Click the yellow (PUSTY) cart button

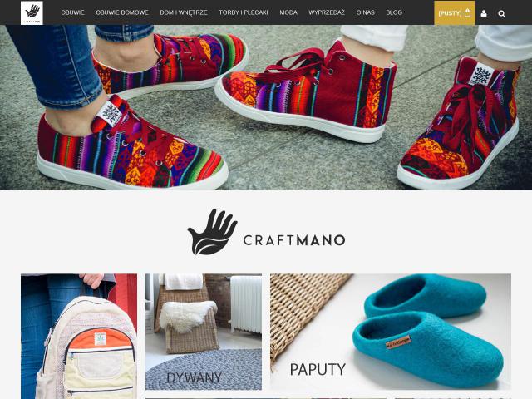coord(455,13)
